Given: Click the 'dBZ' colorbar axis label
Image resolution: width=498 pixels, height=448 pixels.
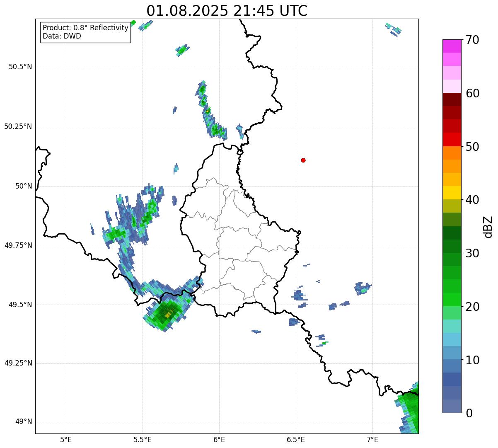Looking at the screenshot, I should tap(488, 227).
